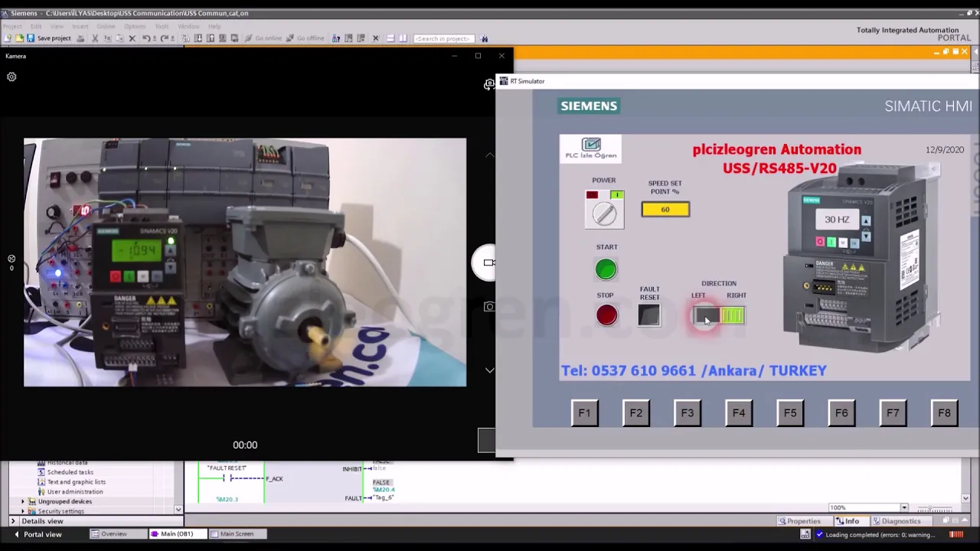980x551 pixels.
Task: Toggle direction to RIGHT on HMI switch
Action: 732,315
